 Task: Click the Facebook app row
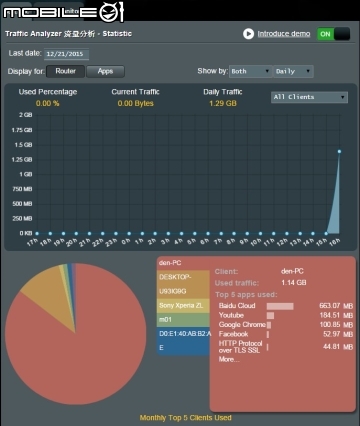pyautogui.click(x=286, y=334)
